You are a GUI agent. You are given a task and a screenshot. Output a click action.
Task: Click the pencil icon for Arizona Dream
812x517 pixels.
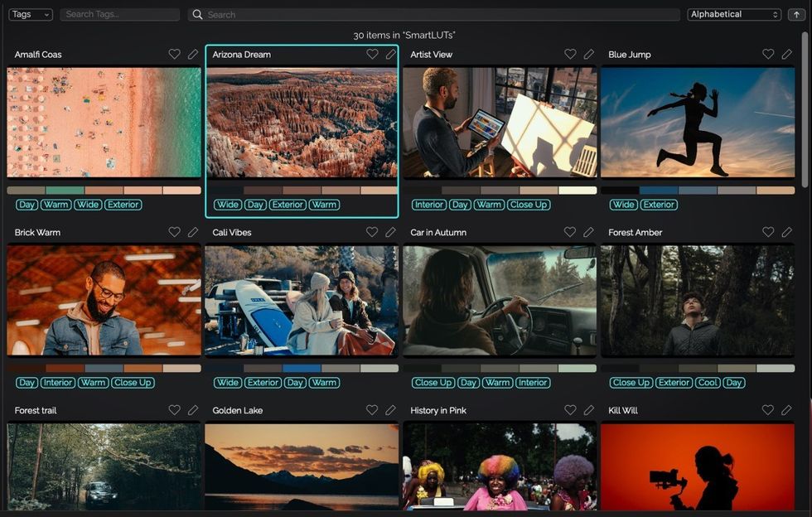[390, 54]
